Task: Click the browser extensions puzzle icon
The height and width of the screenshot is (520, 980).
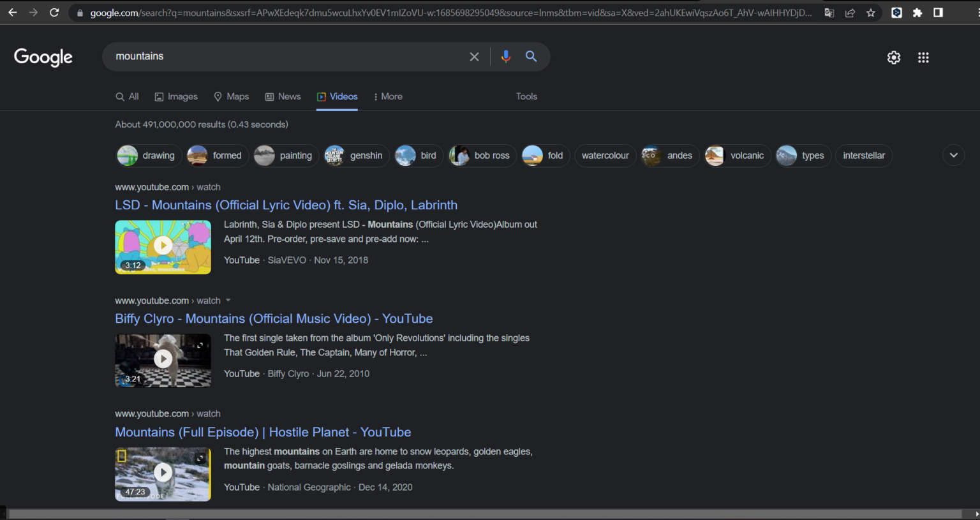Action: tap(917, 12)
